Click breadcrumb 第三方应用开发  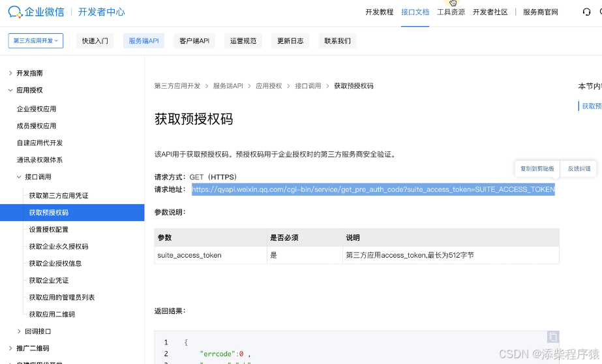(x=177, y=86)
